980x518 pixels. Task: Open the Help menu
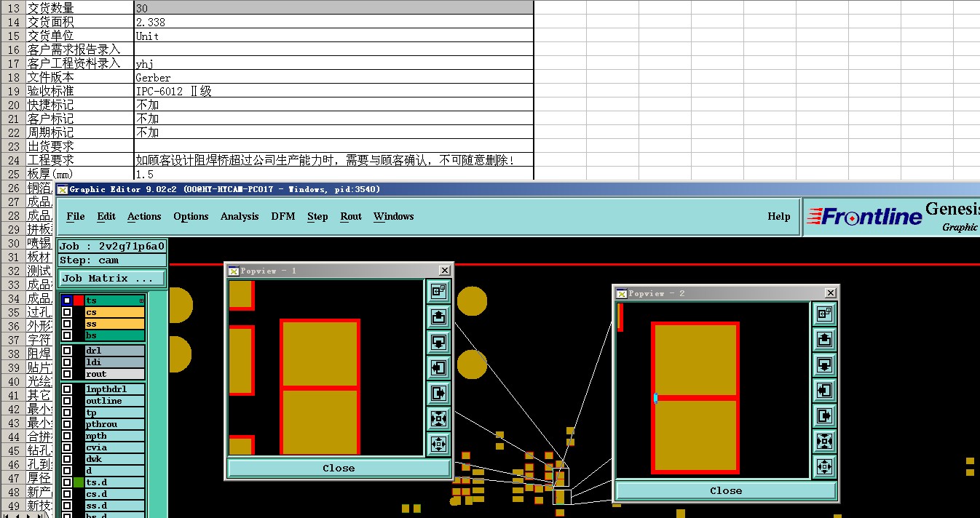779,216
